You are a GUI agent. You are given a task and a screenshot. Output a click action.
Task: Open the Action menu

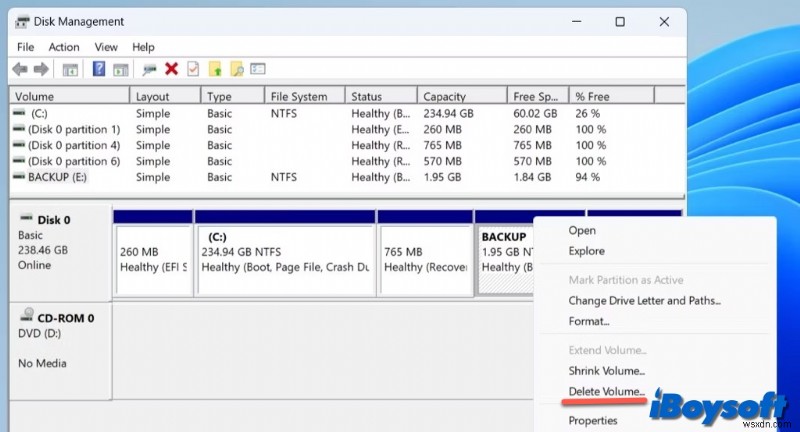tap(64, 47)
